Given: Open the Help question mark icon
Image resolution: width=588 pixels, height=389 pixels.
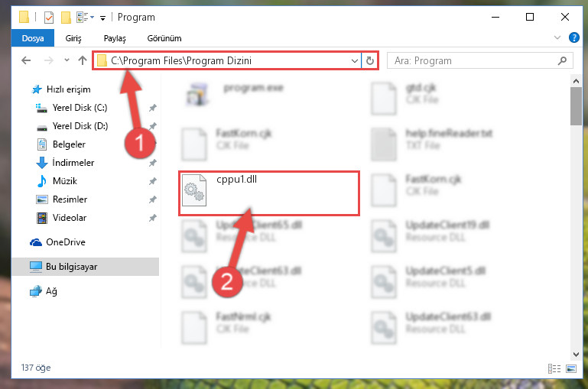Looking at the screenshot, I should [573, 37].
